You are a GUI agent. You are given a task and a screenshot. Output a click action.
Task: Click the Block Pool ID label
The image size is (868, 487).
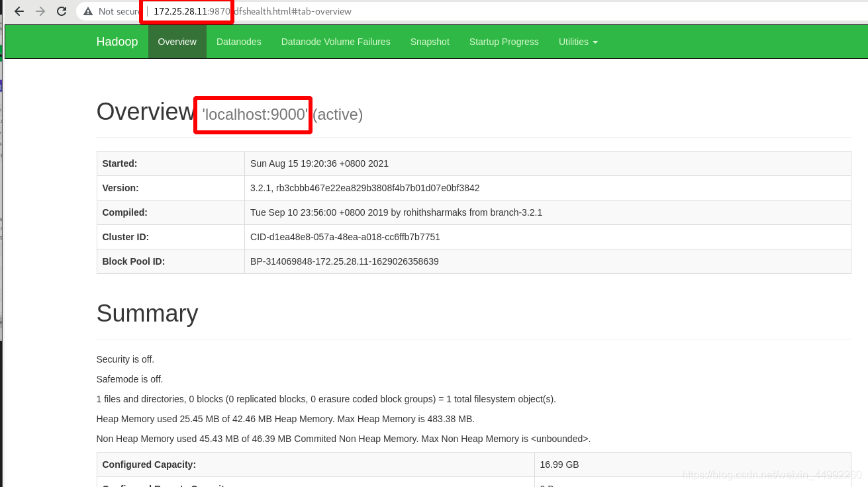134,261
